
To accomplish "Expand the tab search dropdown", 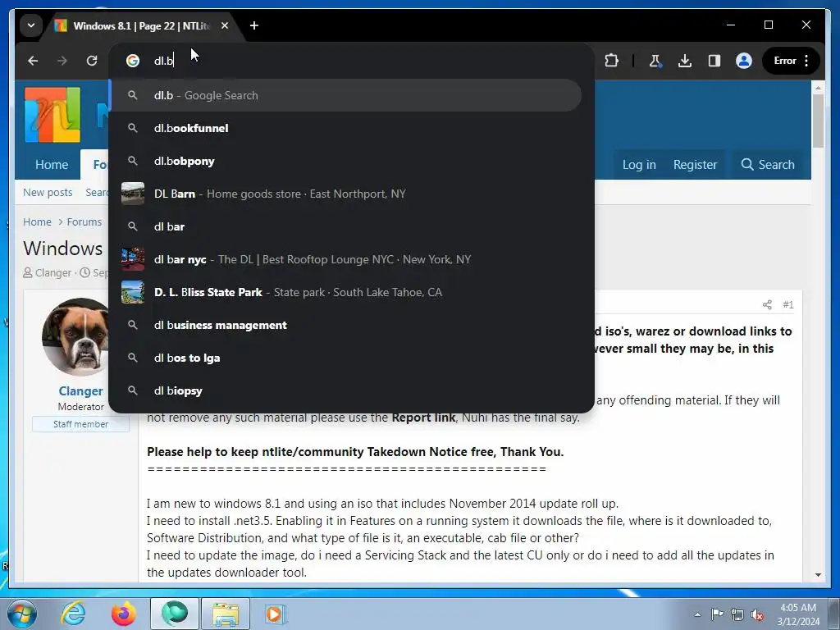I will point(31,25).
